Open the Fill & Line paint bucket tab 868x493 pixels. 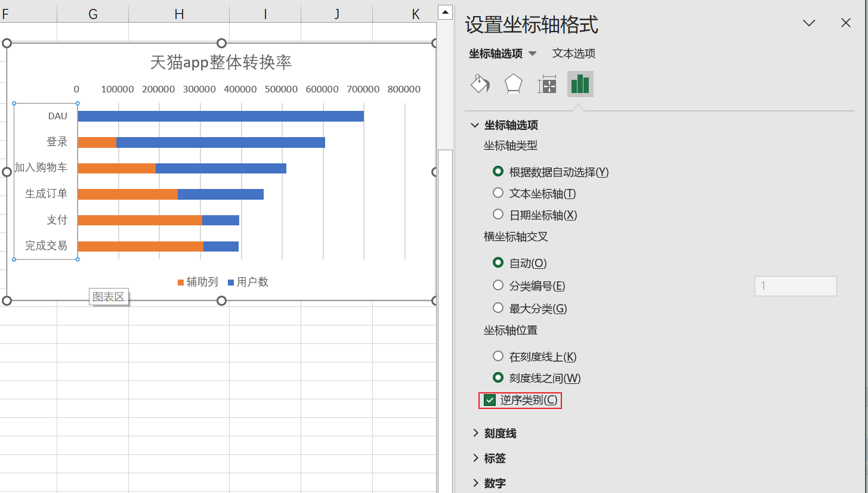(480, 84)
